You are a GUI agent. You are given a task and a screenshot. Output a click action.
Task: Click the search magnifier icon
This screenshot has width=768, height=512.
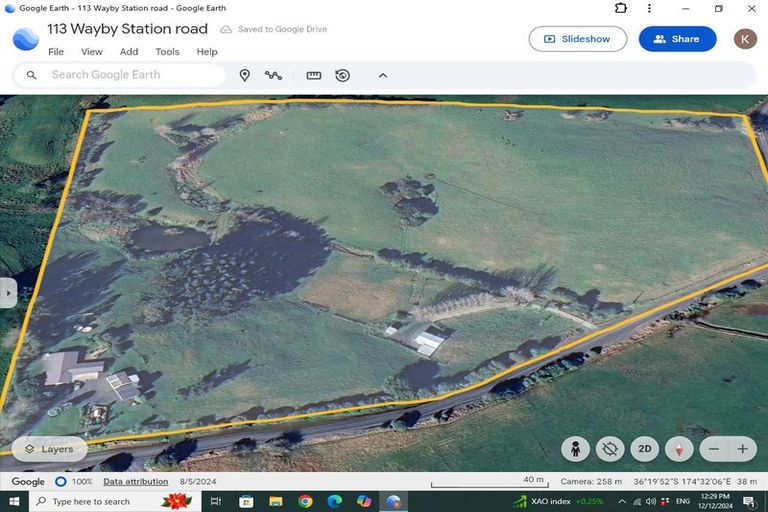point(31,75)
